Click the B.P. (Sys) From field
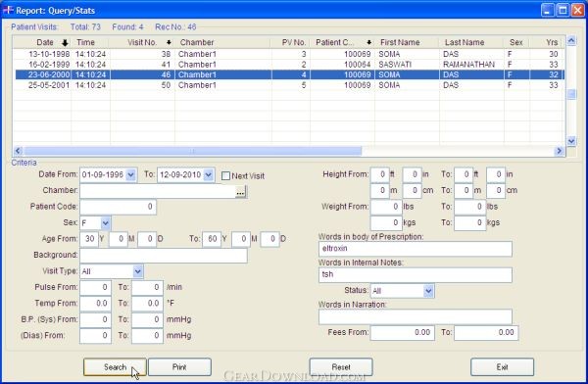Screen dimensions: 588x384 pyautogui.click(x=95, y=319)
